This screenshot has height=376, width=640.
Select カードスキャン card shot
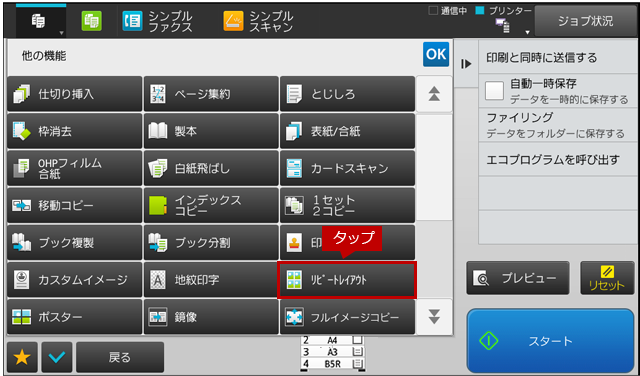click(x=347, y=168)
